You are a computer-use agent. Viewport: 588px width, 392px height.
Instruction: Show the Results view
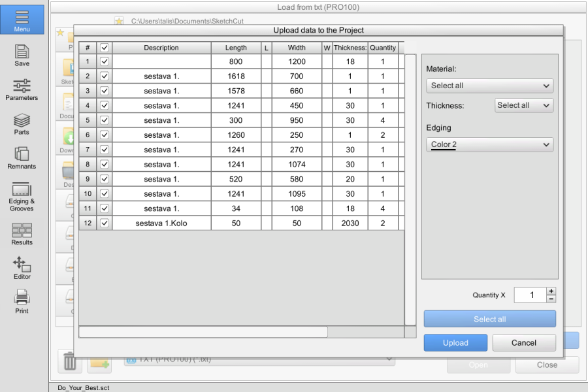(x=22, y=234)
